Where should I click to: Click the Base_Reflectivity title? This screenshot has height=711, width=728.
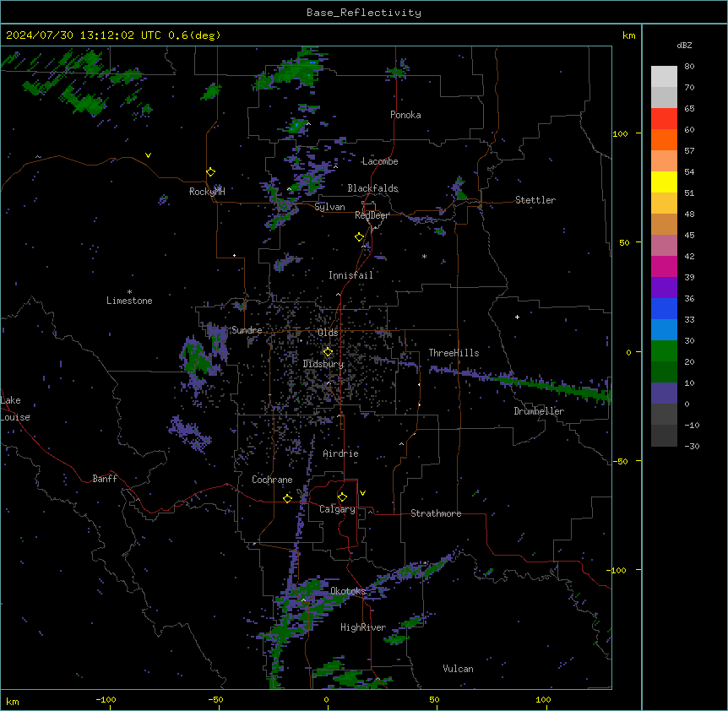click(364, 13)
